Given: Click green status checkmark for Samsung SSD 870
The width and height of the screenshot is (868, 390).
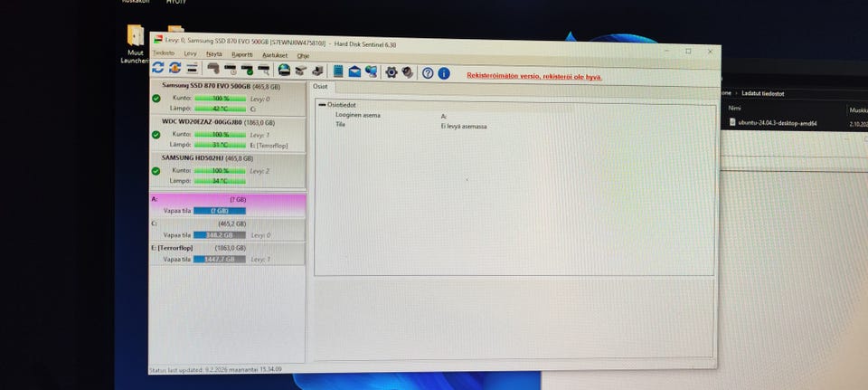Looking at the screenshot, I should point(156,98).
